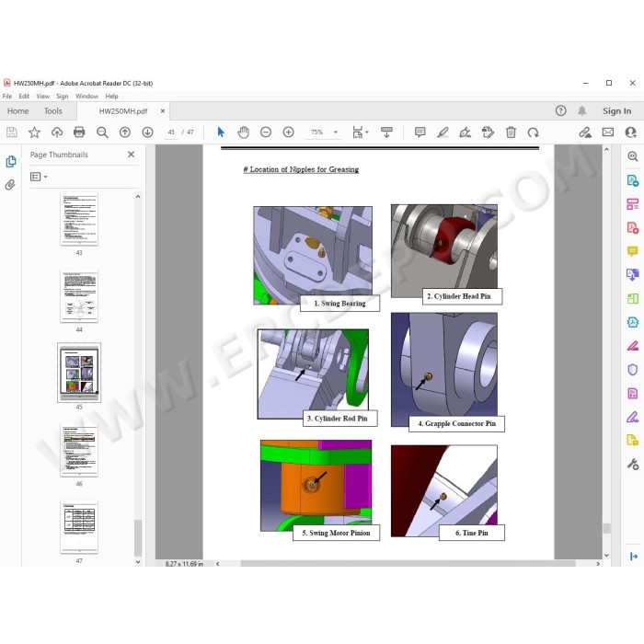Choose the Selection arrow tool
The image size is (644, 644).
pyautogui.click(x=221, y=132)
